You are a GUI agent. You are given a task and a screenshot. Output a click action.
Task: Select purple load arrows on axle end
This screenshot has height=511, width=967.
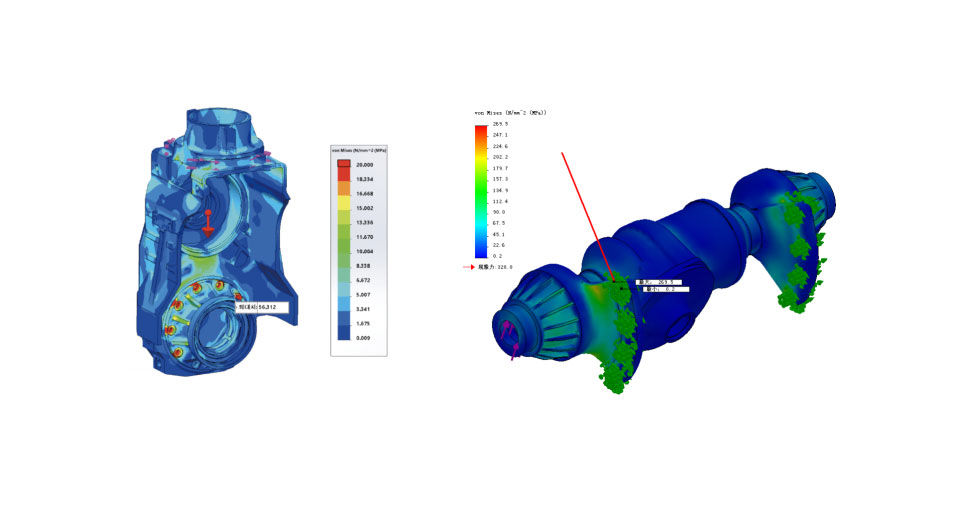point(513,345)
